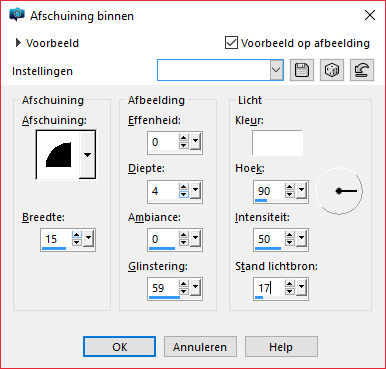Increase Glinstering with the up spinner arrow
The image size is (386, 369).
(184, 284)
